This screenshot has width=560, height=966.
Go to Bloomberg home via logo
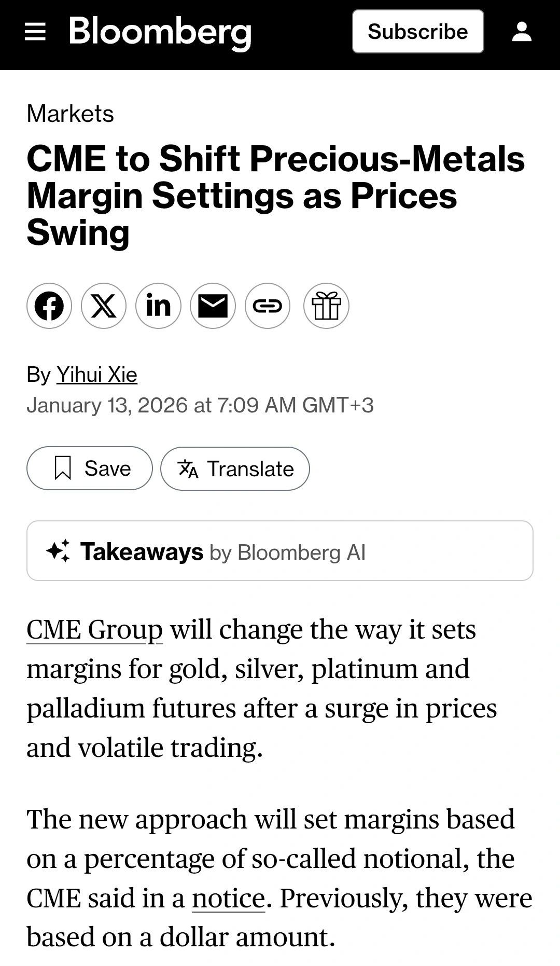pos(160,32)
